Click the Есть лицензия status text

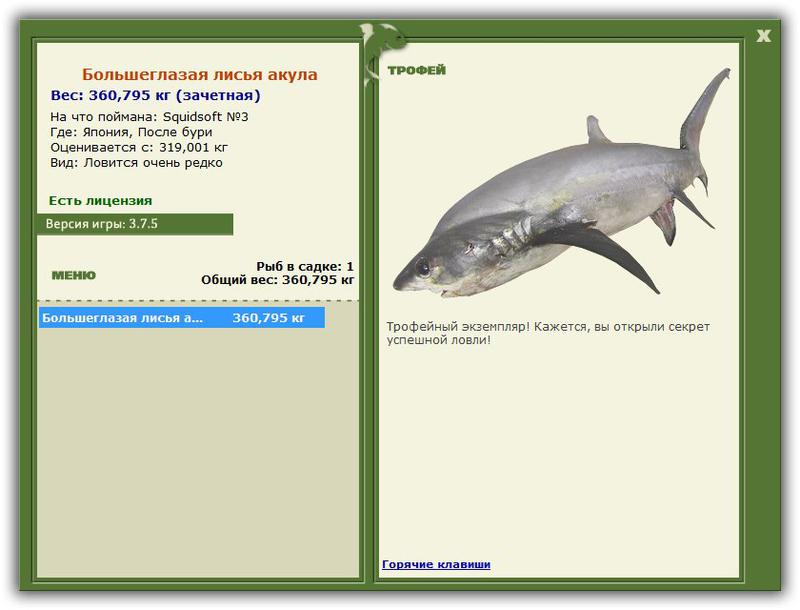101,200
